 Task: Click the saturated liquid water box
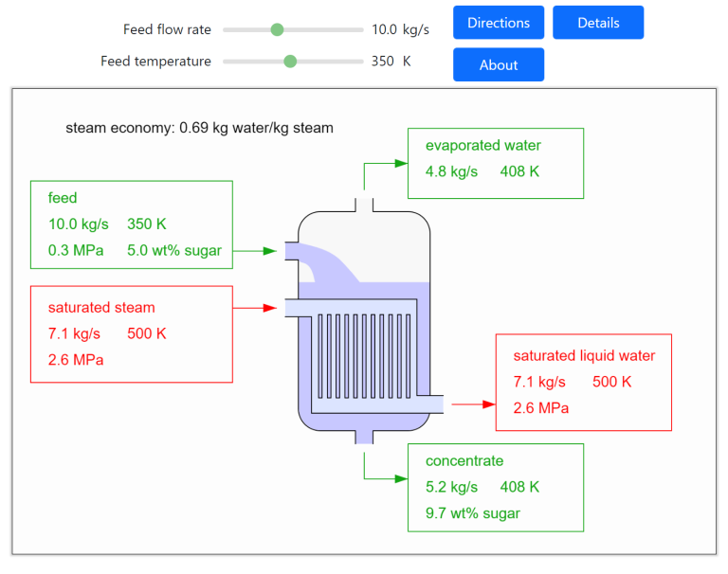click(583, 382)
